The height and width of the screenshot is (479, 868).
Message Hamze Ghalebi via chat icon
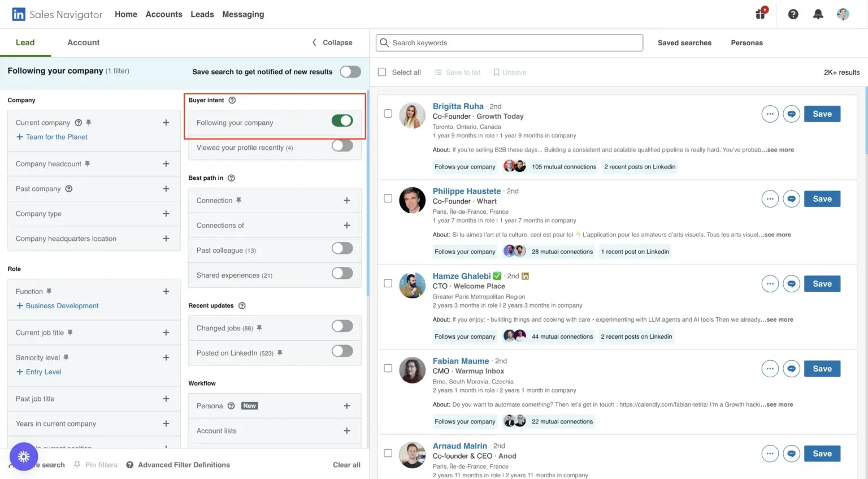[x=792, y=283]
